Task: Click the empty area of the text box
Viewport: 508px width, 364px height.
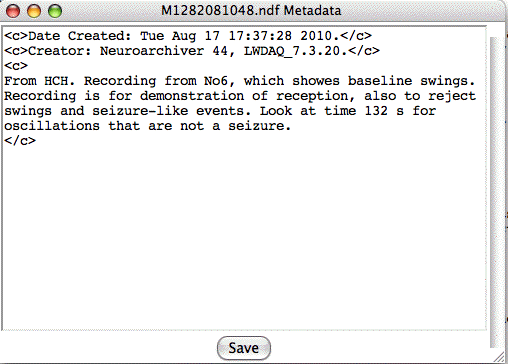Action: point(243,233)
